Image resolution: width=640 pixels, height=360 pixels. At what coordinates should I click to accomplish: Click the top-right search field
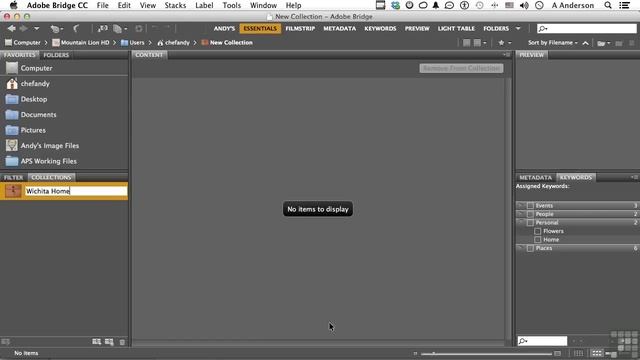point(587,29)
